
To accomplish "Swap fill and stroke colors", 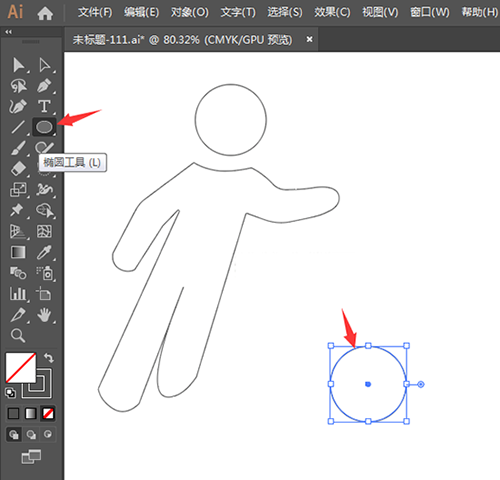I will (x=49, y=358).
